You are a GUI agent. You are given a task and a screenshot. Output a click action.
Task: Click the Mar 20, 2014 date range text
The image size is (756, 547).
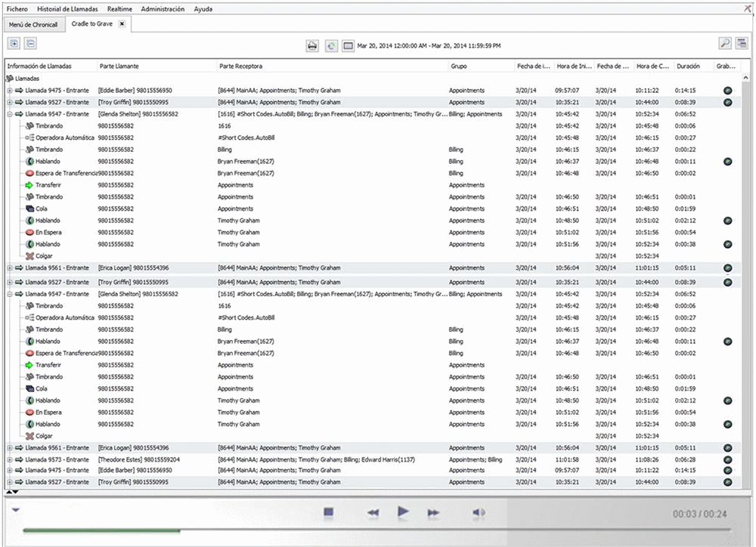[429, 46]
